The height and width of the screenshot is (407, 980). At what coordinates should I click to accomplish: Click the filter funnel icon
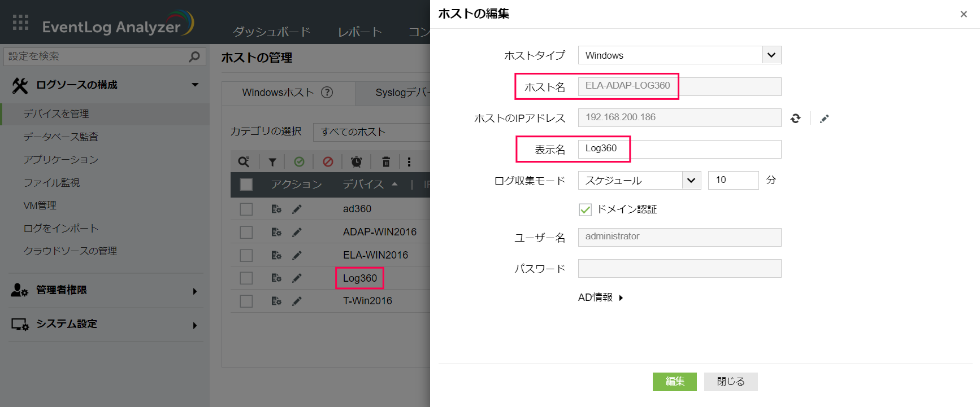272,162
